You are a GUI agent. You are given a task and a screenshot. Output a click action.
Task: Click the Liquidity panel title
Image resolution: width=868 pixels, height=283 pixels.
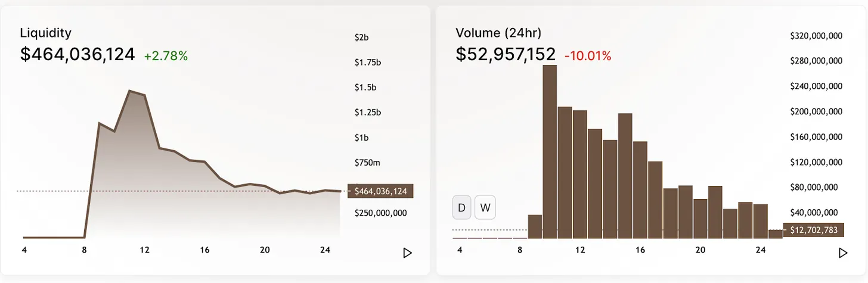point(45,33)
